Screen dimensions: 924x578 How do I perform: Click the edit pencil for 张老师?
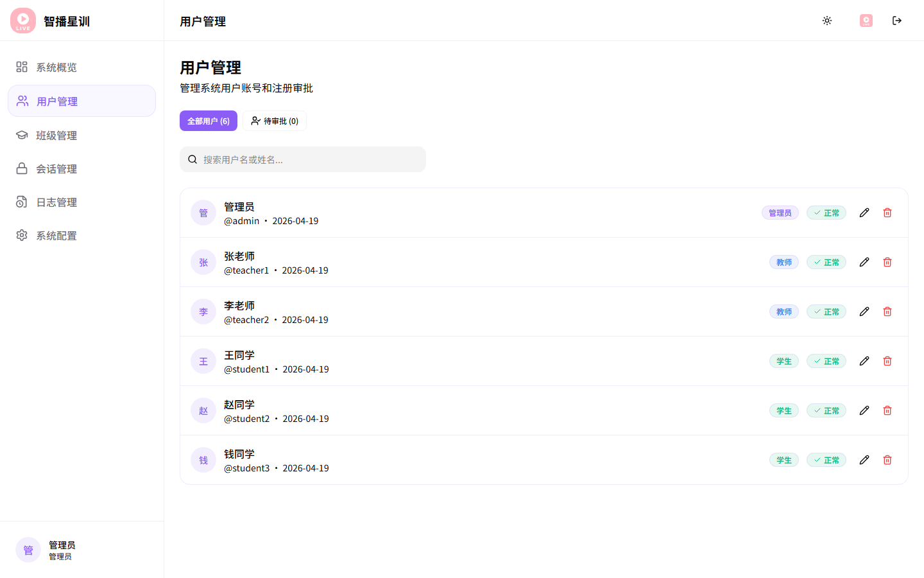coord(864,262)
